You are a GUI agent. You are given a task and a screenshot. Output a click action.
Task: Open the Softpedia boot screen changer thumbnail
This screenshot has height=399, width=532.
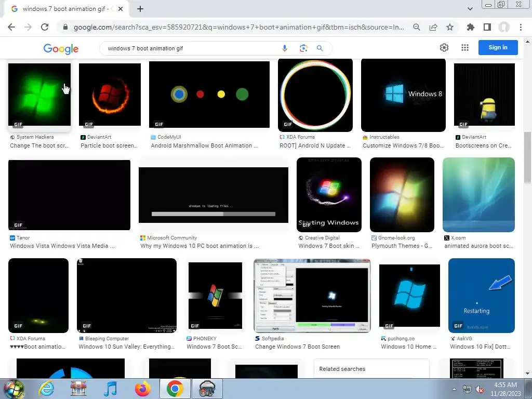click(312, 296)
